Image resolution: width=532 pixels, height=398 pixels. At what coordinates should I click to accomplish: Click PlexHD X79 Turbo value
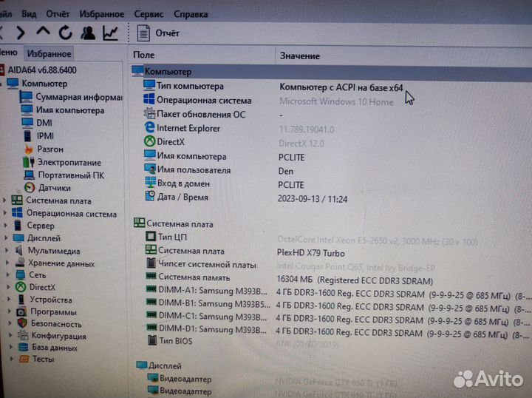[311, 253]
